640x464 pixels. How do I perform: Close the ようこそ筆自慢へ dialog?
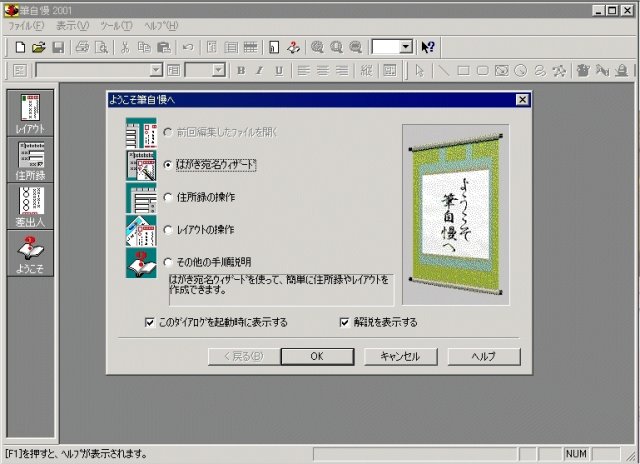click(x=522, y=100)
